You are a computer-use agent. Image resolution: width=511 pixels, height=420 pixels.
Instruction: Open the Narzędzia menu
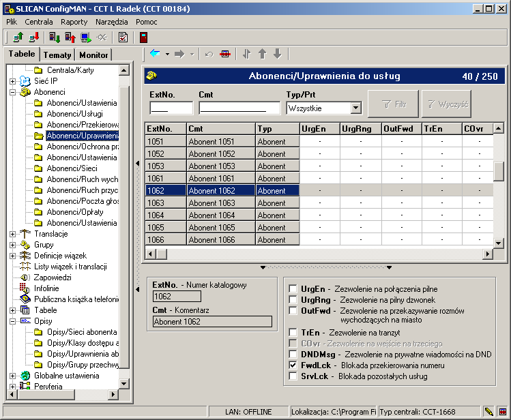111,22
